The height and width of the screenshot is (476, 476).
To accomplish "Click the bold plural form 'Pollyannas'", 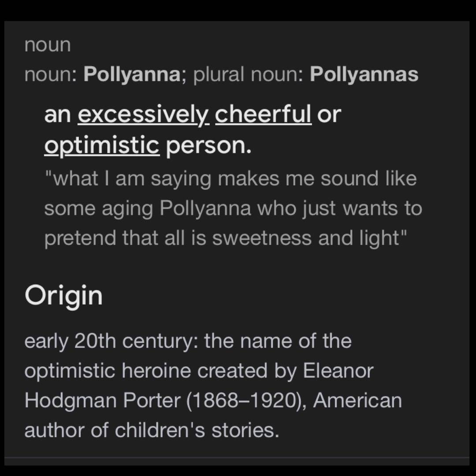I will pos(364,75).
